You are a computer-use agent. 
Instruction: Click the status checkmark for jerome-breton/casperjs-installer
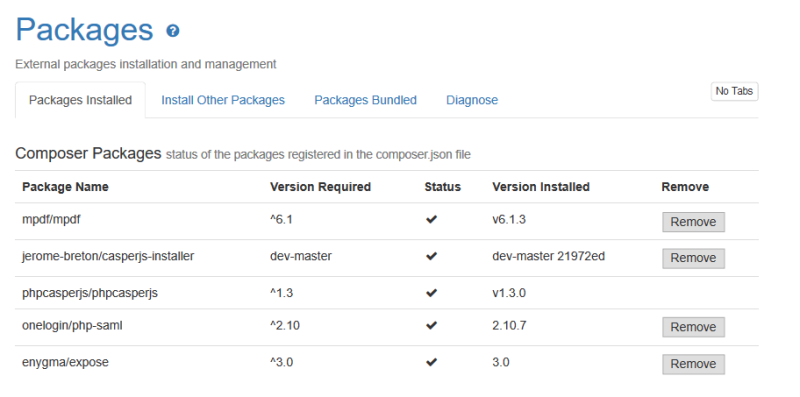coord(432,256)
